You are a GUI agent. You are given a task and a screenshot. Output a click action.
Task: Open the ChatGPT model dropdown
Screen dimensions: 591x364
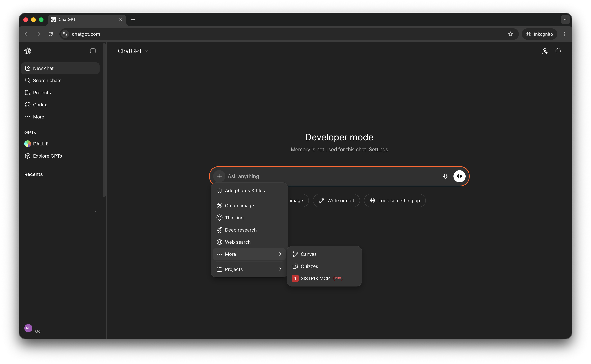tap(133, 51)
